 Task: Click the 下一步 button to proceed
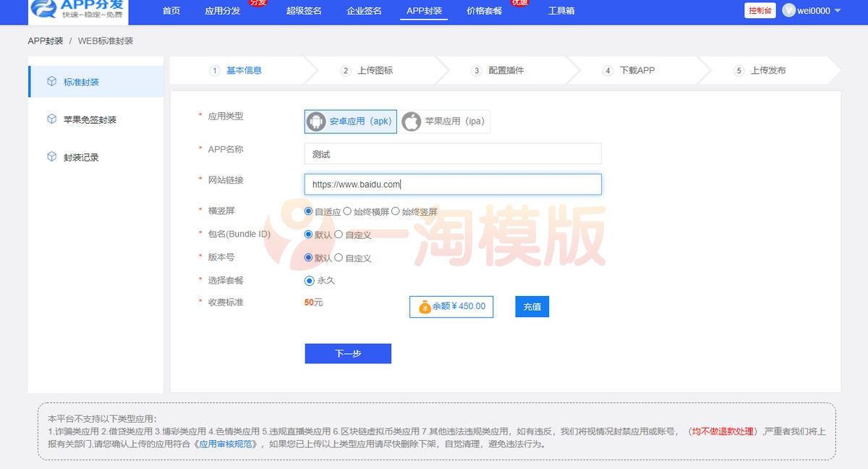coord(348,353)
